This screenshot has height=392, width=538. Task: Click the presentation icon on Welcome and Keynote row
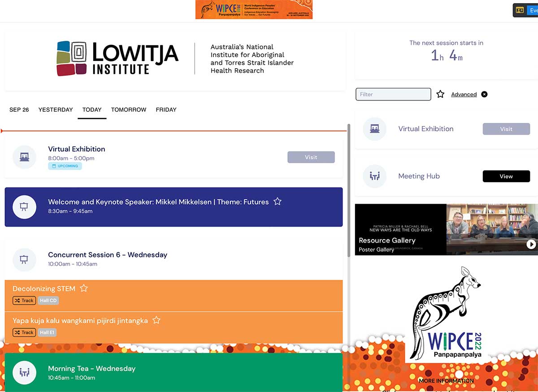(x=24, y=207)
